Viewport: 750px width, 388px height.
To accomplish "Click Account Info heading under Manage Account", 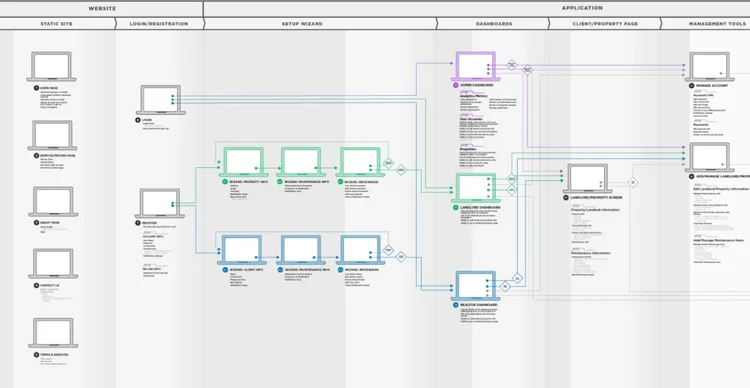I will coord(703,95).
